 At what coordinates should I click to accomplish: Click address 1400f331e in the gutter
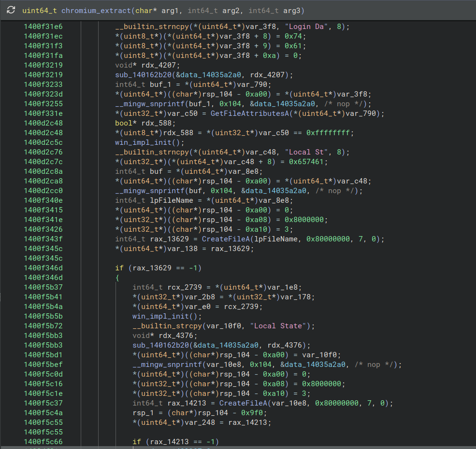(43, 113)
